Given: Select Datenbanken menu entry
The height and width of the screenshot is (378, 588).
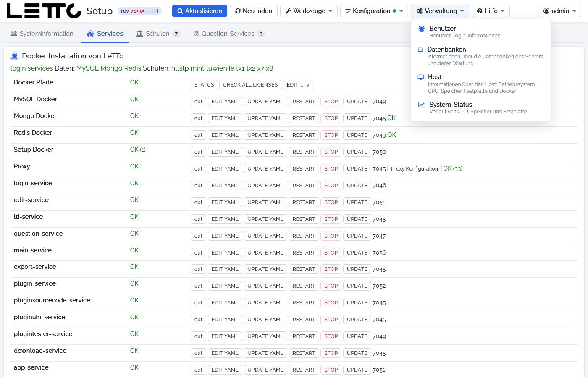Looking at the screenshot, I should [x=481, y=56].
